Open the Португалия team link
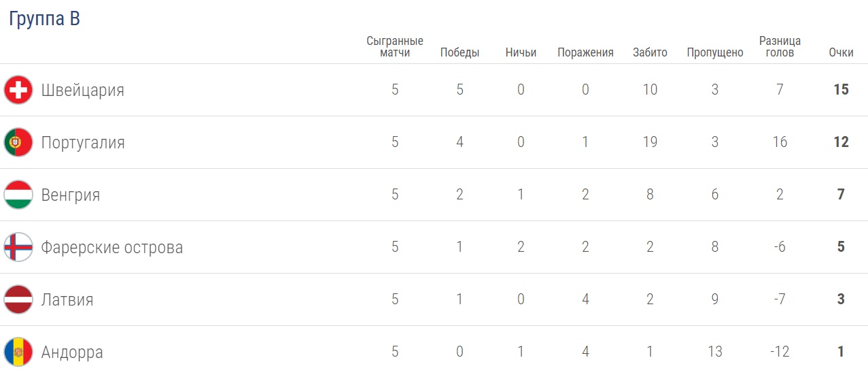Screen dimensions: 868x375 pos(83,142)
